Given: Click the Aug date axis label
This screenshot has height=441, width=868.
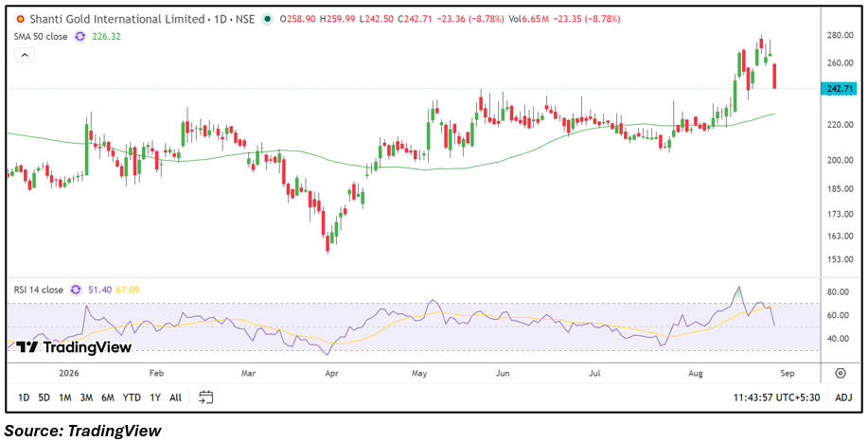Looking at the screenshot, I should click(697, 374).
